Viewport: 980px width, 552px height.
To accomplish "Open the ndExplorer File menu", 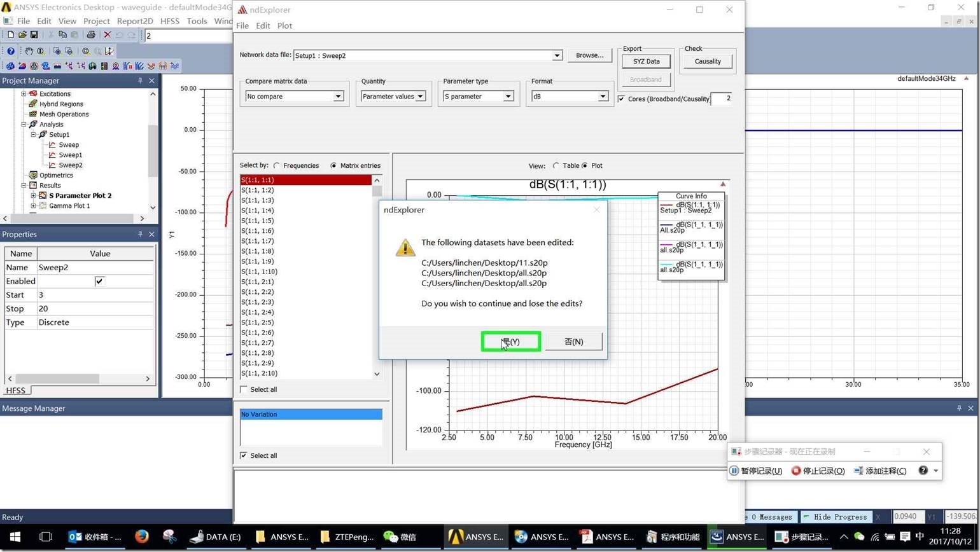I will click(x=242, y=25).
